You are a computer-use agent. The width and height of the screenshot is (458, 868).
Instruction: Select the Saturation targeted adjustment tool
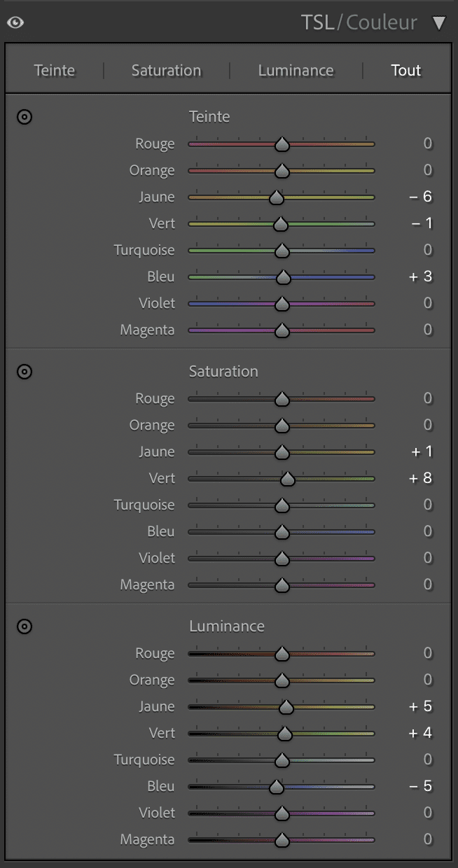(x=25, y=372)
